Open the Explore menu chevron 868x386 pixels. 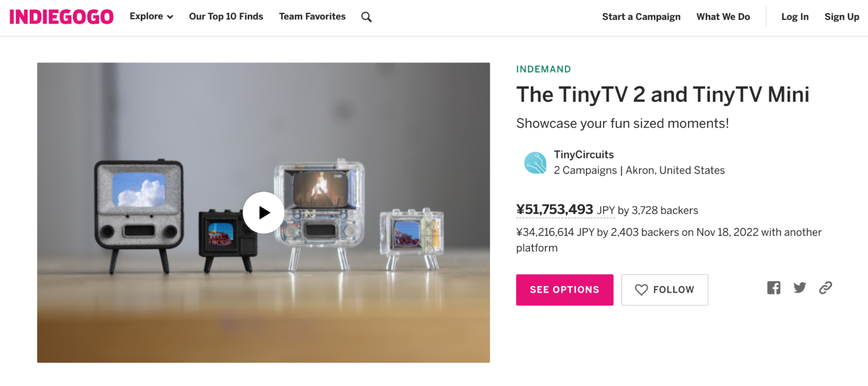point(170,17)
